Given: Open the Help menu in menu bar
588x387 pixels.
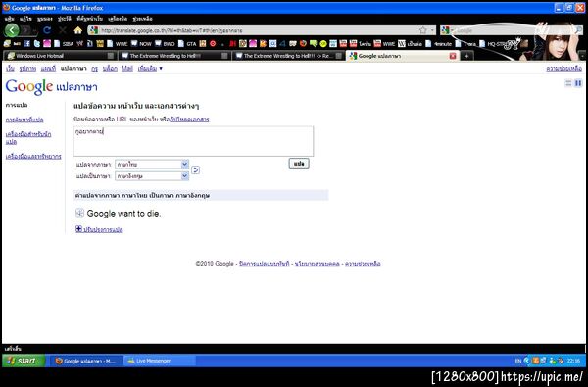Looking at the screenshot, I should [142, 19].
